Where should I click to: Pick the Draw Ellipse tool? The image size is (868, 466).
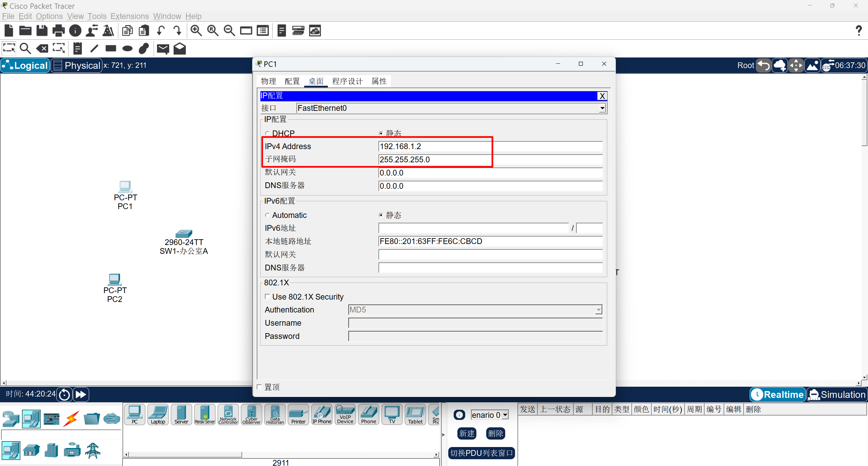click(x=127, y=48)
